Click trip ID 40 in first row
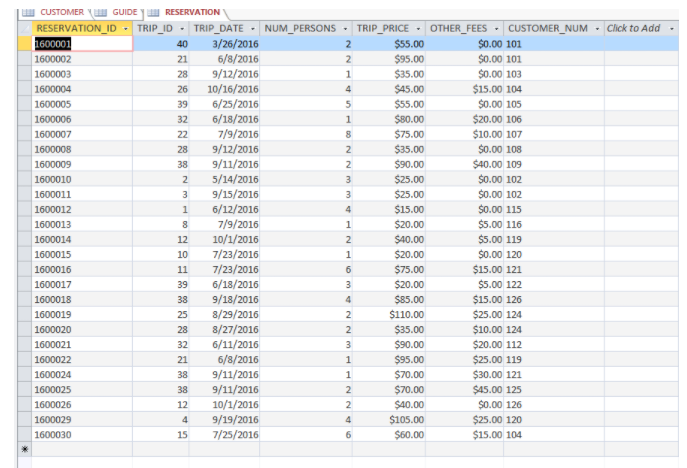Viewport: 687px width, 468px height. point(160,44)
